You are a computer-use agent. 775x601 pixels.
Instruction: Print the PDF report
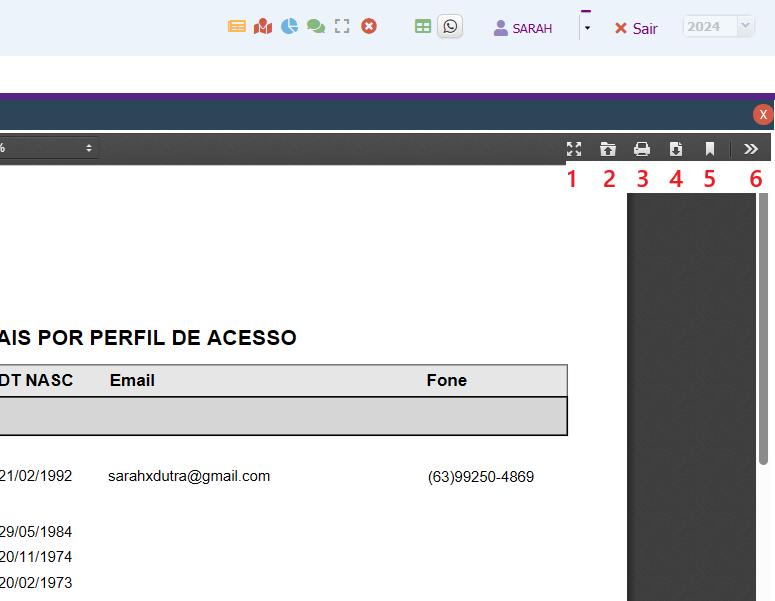pyautogui.click(x=642, y=149)
